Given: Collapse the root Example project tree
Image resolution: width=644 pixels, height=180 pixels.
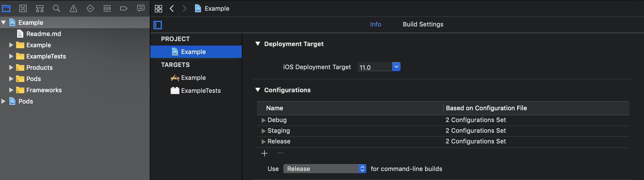Looking at the screenshot, I should 3,22.
